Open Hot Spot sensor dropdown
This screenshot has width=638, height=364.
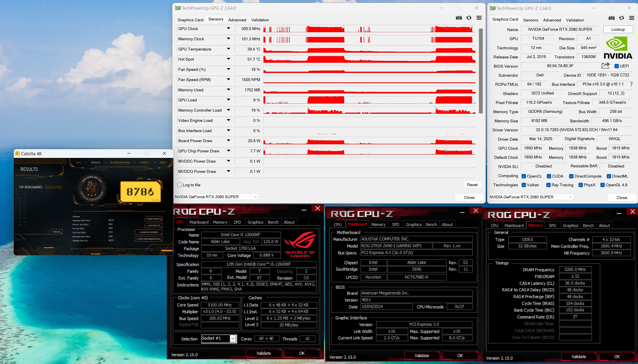[x=228, y=59]
